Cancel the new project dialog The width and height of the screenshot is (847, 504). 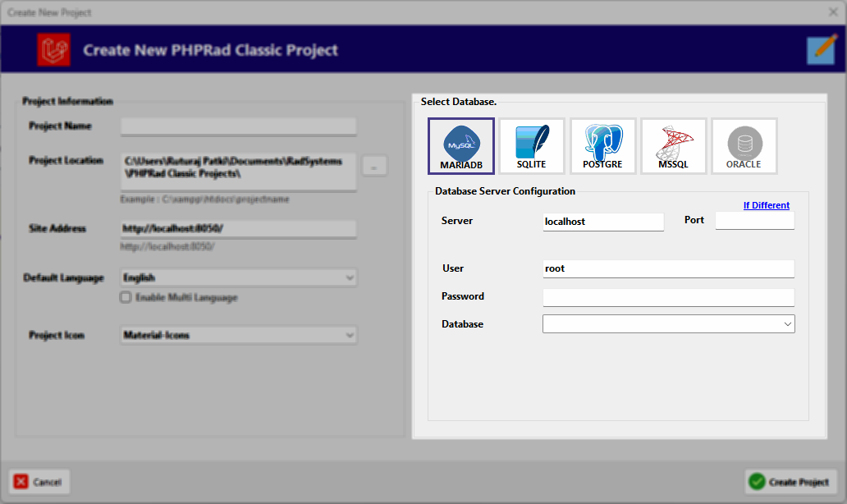pos(39,482)
